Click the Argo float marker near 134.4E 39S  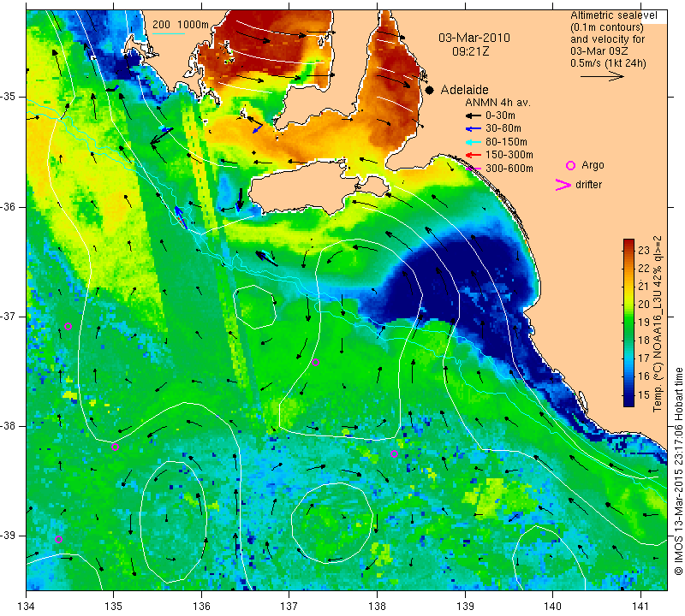tap(58, 539)
